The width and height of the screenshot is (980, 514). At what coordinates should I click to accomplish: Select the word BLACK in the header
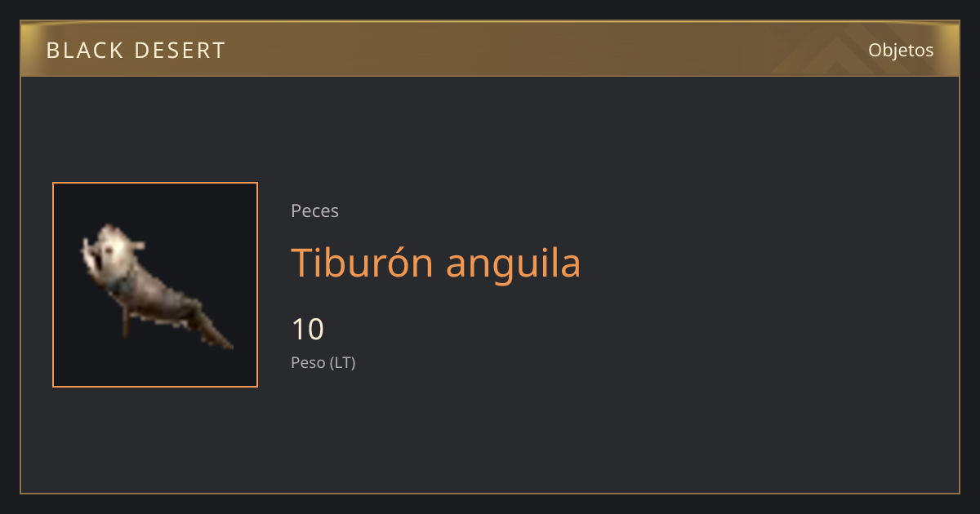click(83, 51)
